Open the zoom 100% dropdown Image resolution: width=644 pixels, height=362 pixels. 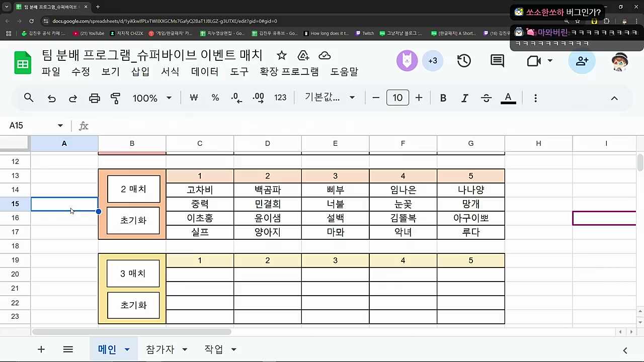(152, 98)
